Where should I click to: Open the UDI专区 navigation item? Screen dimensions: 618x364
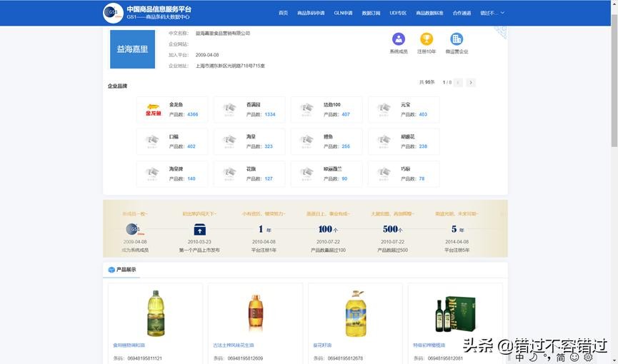(x=398, y=13)
